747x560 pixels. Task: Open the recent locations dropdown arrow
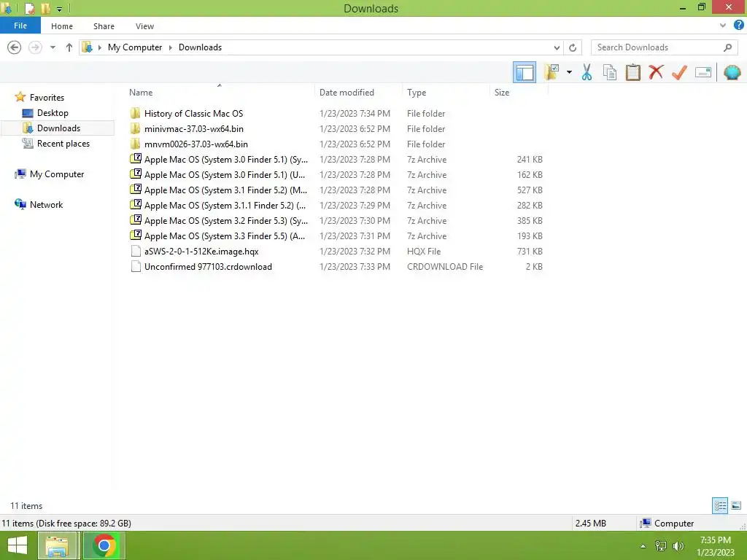(53, 47)
